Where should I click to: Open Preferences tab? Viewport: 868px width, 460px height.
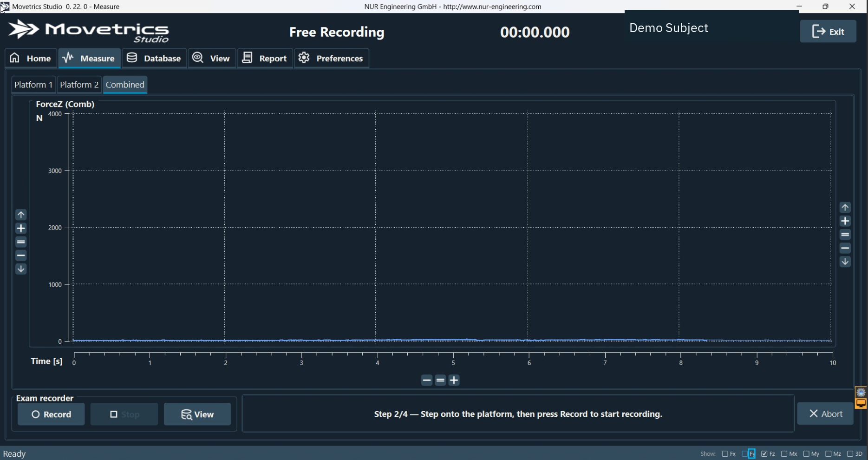pyautogui.click(x=332, y=58)
